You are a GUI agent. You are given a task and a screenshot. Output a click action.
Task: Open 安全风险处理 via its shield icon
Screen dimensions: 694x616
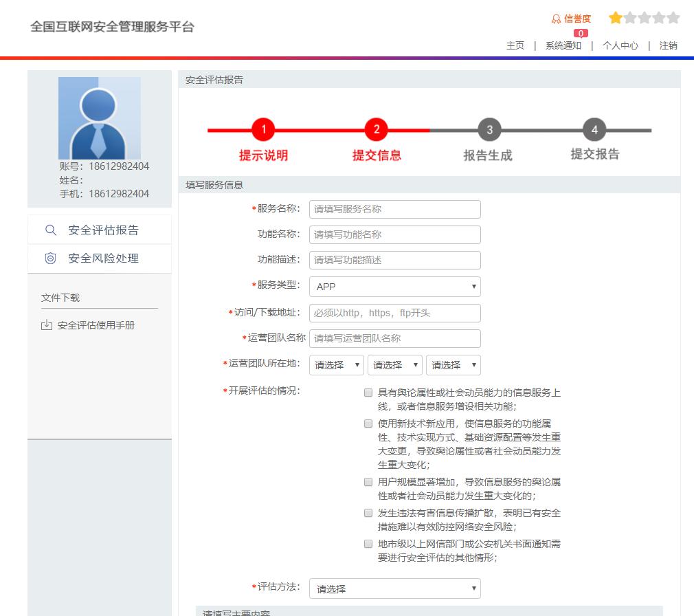tap(49, 258)
